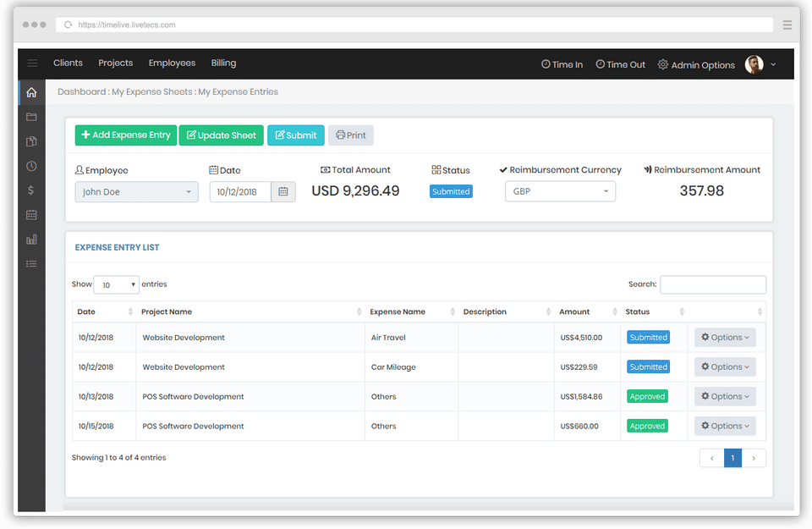The image size is (812, 529).
Task: Click POS Software Development in 10/15/2018 row
Action: (193, 426)
